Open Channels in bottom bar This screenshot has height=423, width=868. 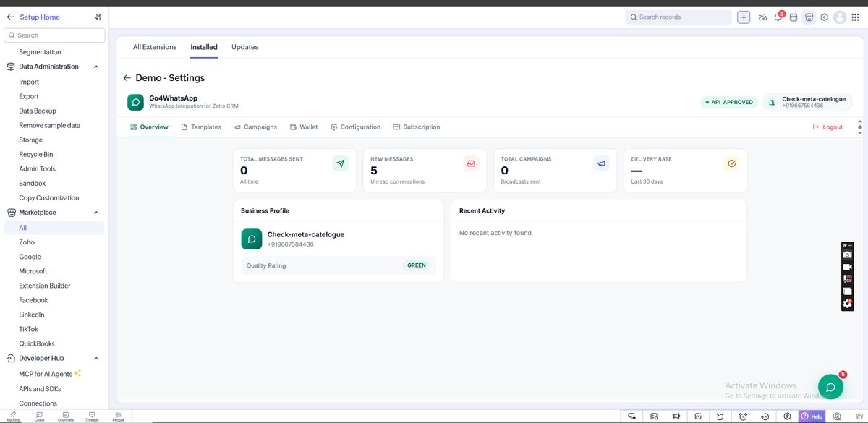66,416
